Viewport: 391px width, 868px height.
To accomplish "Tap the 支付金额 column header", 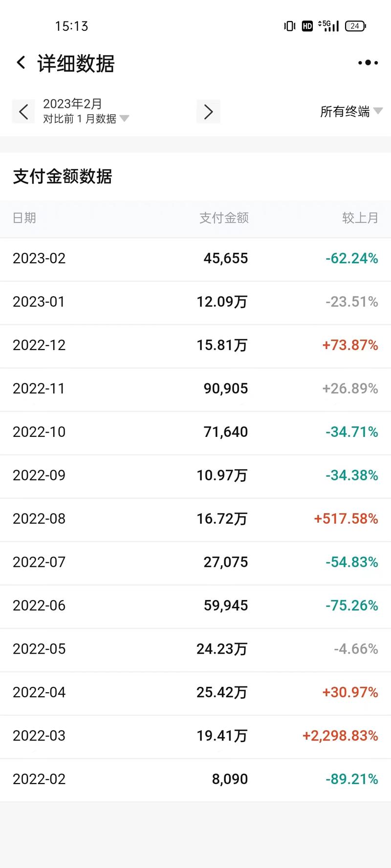I will (225, 218).
